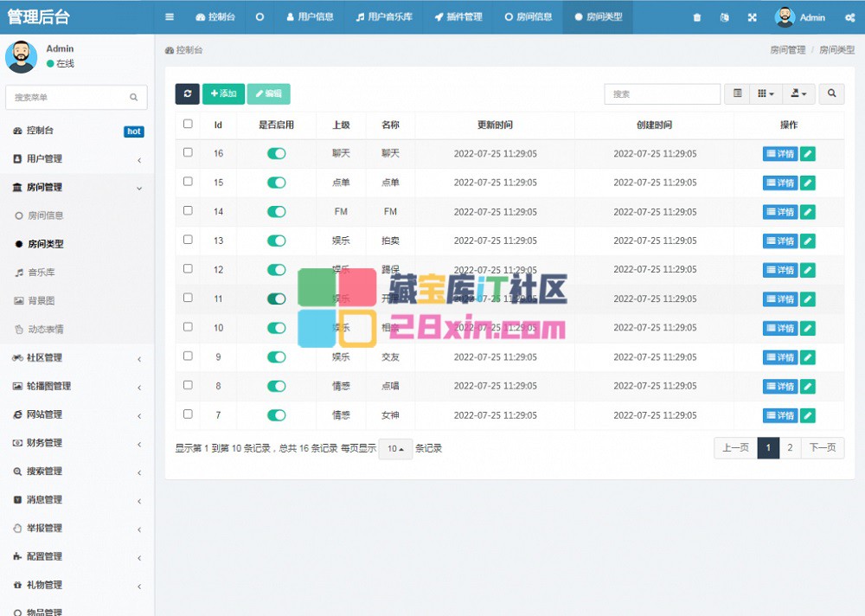The height and width of the screenshot is (616, 865).
Task: Click the language translate icon in top bar
Action: point(724,17)
